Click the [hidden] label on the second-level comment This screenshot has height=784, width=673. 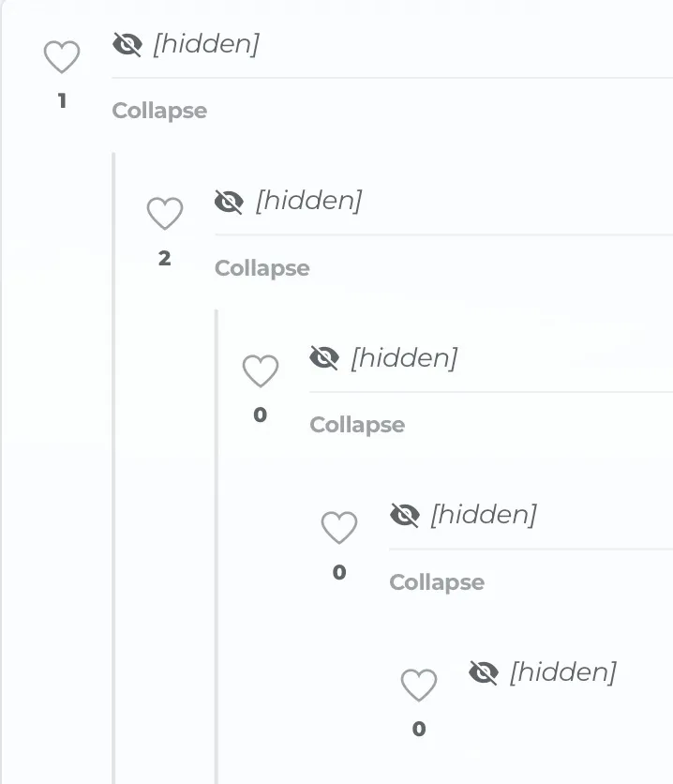click(x=308, y=201)
